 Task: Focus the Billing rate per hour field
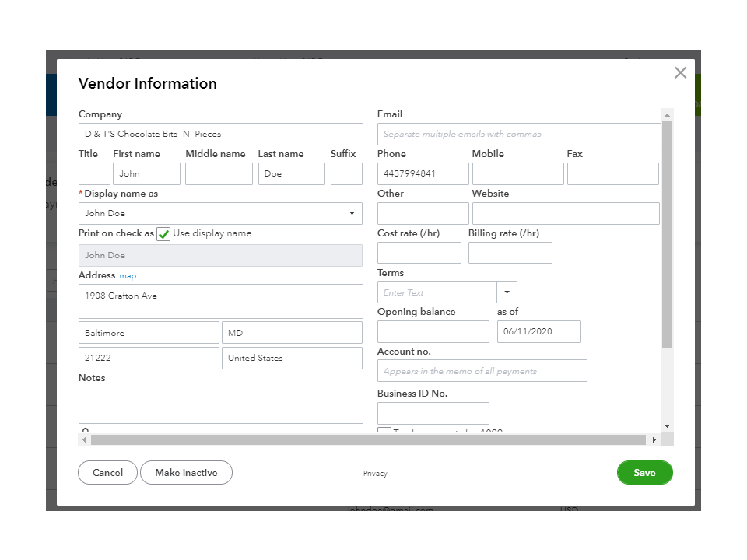click(510, 253)
